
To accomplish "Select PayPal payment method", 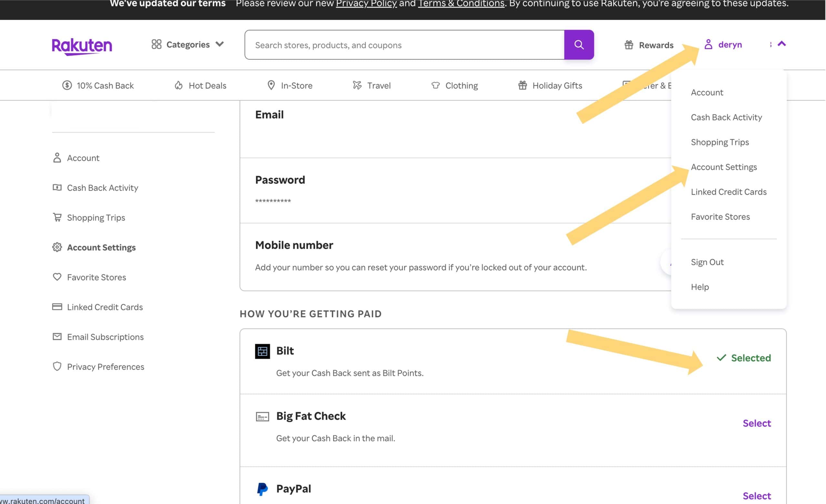I will click(x=757, y=496).
